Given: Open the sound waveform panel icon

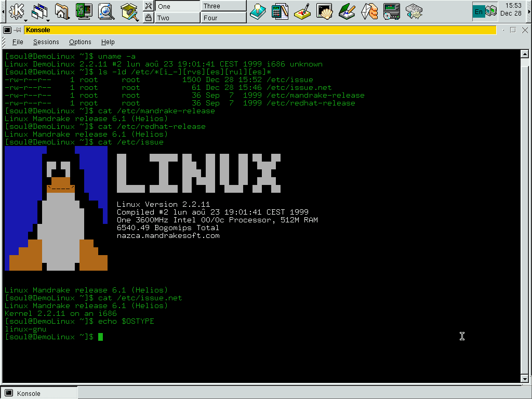Looking at the screenshot, I should coord(414,11).
